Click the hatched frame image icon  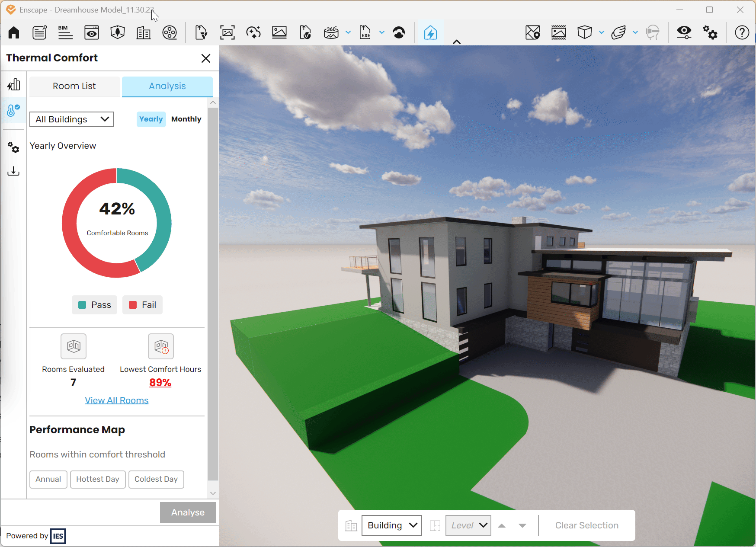[559, 32]
